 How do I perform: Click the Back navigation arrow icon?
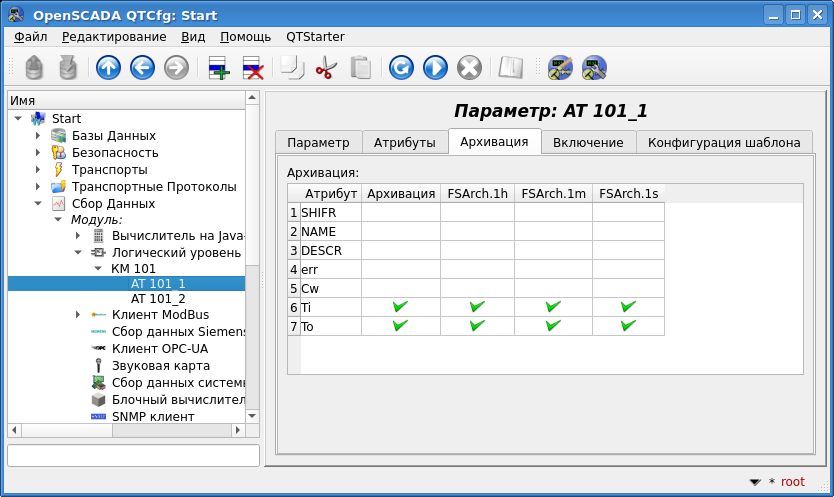(142, 68)
